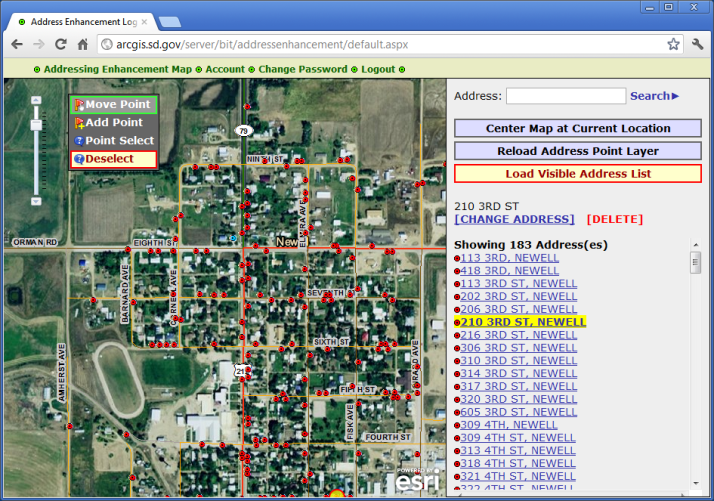
Task: Select 317 3RD ST, NEWELL address
Action: [519, 386]
